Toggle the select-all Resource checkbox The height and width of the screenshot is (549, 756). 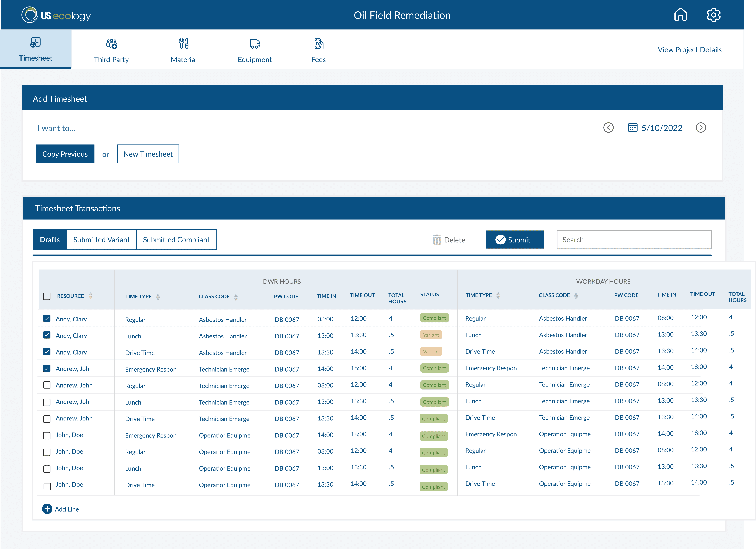47,296
